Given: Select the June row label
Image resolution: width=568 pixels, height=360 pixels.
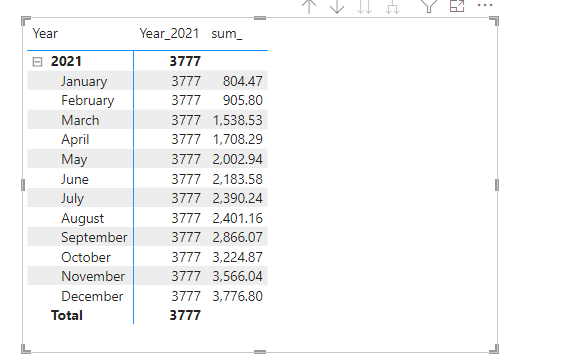Looking at the screenshot, I should click(x=75, y=179).
